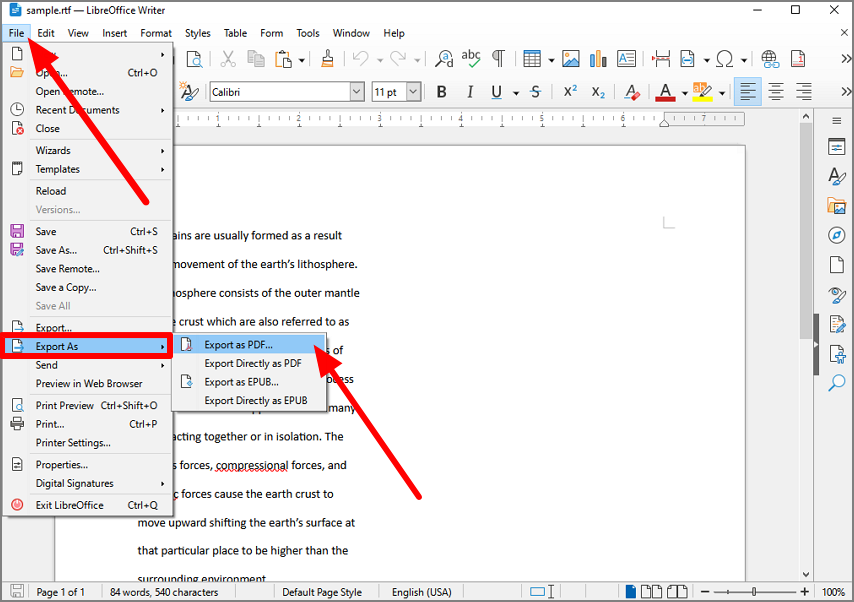Open the font name dropdown arrow
This screenshot has height=602, width=854.
(357, 92)
